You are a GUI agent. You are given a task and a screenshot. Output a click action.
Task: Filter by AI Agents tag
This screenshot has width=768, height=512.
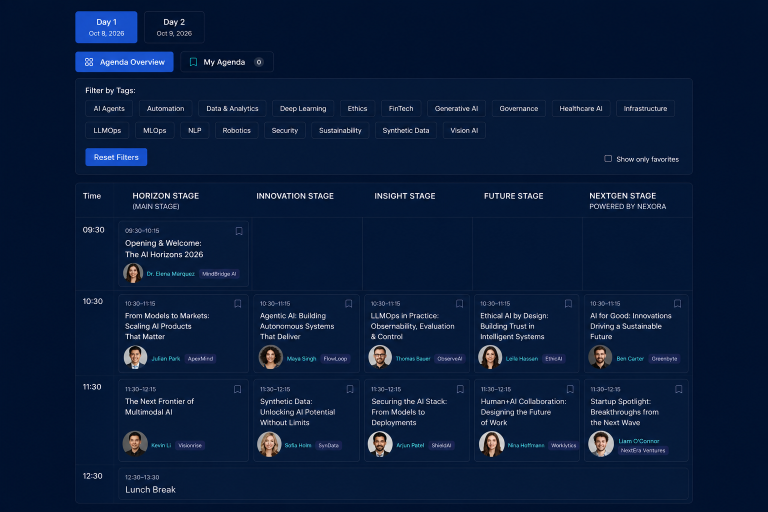(x=109, y=109)
